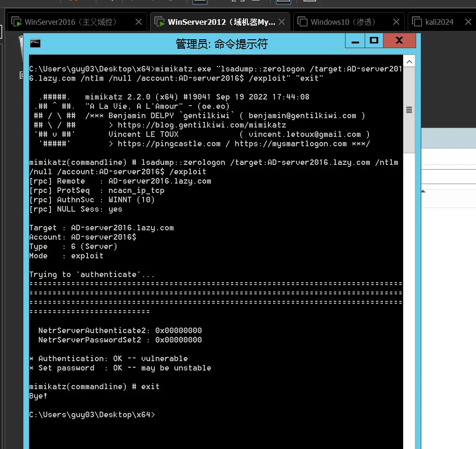Click the 'Target : AD-server2016.lazy.com' line

pyautogui.click(x=101, y=228)
